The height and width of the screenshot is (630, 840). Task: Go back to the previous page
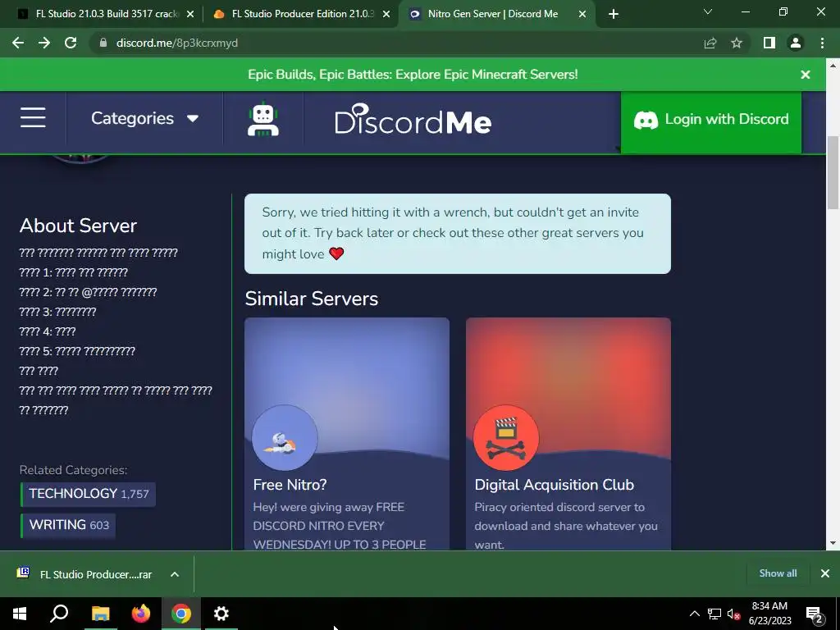click(x=18, y=43)
